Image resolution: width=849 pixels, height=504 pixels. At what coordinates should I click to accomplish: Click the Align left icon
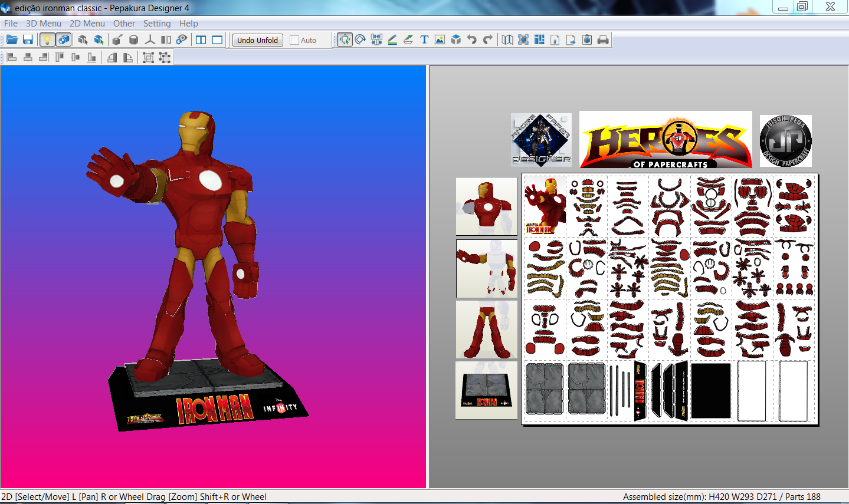(12, 57)
